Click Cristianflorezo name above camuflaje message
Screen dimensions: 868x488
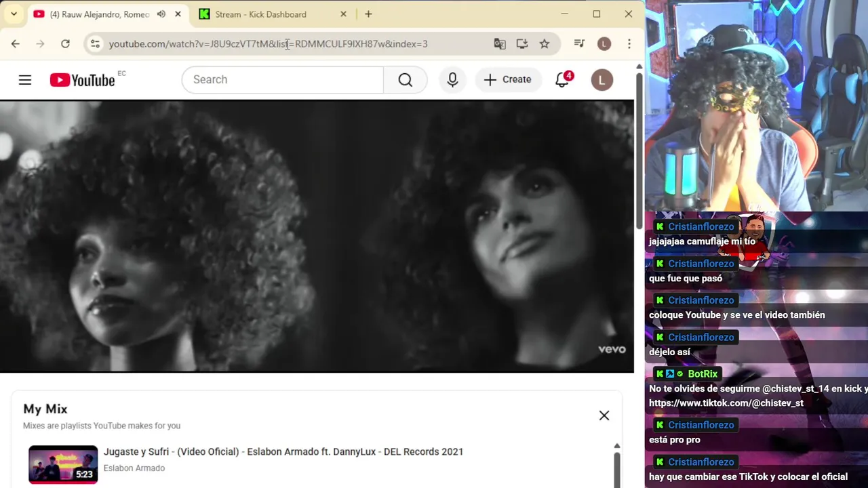(x=701, y=227)
